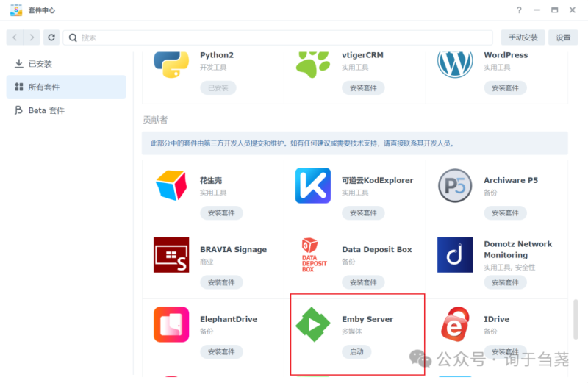Install Data Deposit Box package
Screen dimensions: 588x383
point(363,282)
